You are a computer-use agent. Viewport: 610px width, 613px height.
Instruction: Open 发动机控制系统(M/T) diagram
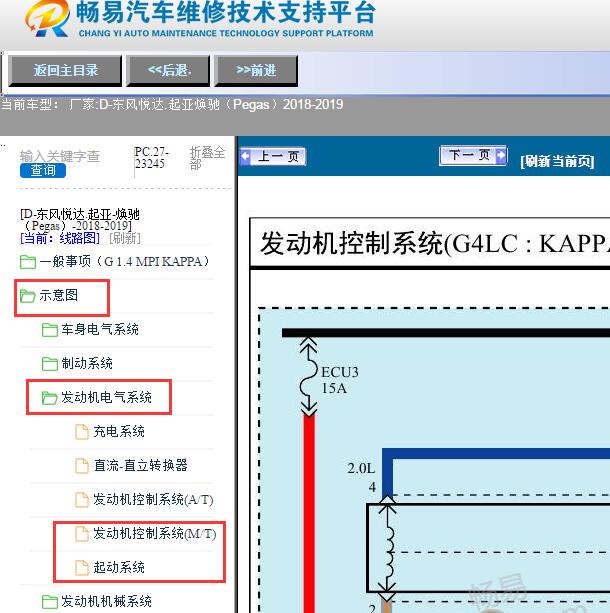(155, 533)
